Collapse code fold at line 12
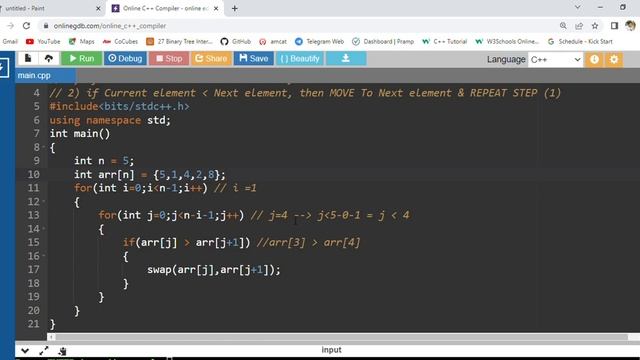 [44, 201]
